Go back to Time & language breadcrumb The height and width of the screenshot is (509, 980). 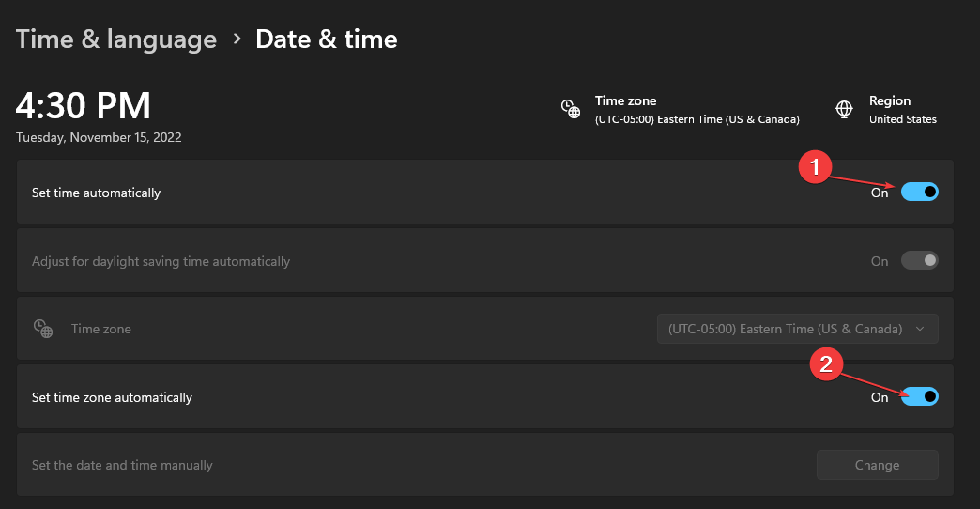pos(116,39)
